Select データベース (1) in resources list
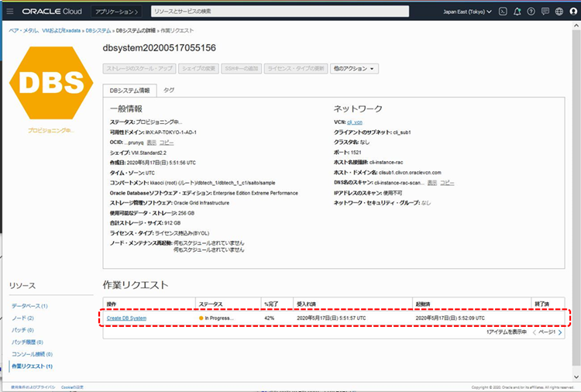581x392 pixels. click(x=29, y=306)
